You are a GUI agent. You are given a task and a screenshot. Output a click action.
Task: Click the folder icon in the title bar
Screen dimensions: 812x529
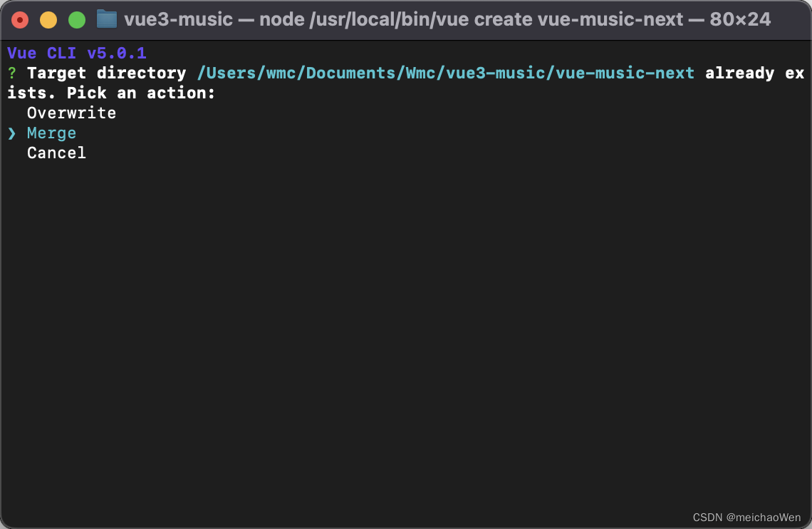(106, 19)
